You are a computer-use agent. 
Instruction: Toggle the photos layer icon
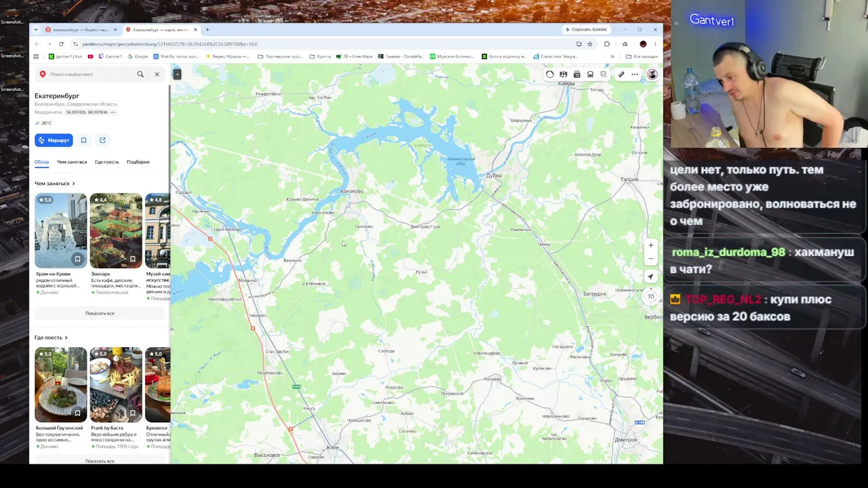tap(577, 75)
